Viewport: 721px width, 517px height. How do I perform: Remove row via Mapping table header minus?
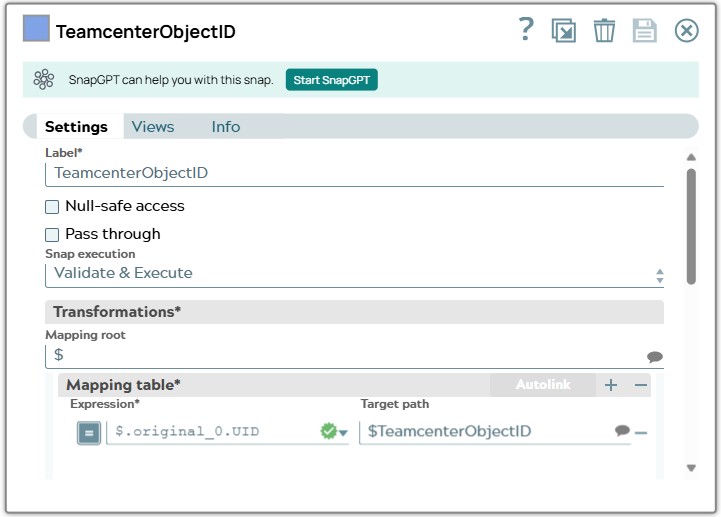tap(641, 385)
